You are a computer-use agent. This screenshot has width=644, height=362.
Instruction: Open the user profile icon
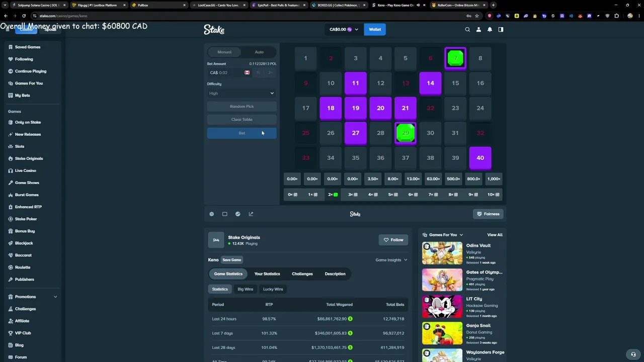(478, 30)
